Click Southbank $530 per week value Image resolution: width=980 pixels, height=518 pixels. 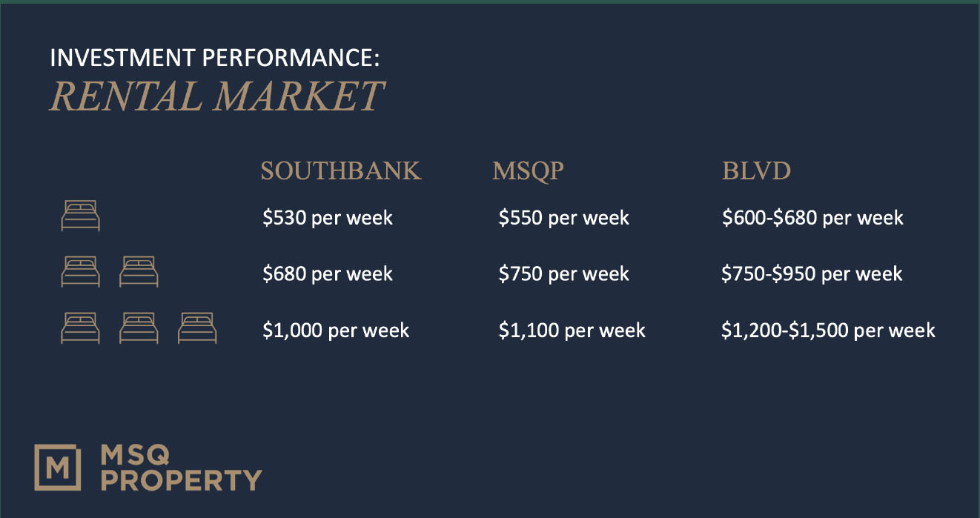(328, 218)
